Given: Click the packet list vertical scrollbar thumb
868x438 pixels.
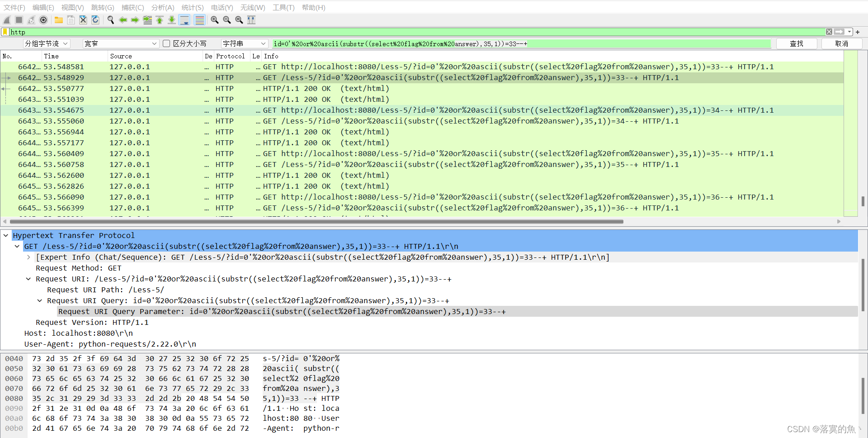Looking at the screenshot, I should (863, 201).
